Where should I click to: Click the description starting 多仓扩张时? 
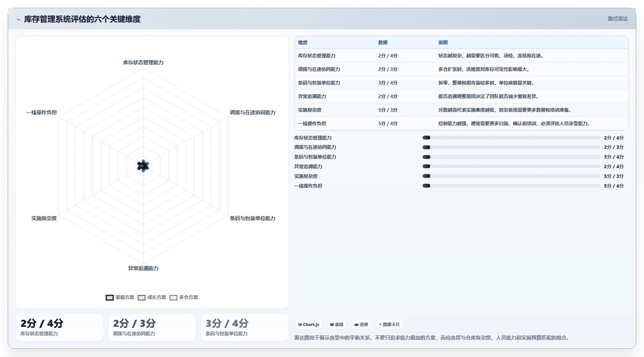(485, 69)
